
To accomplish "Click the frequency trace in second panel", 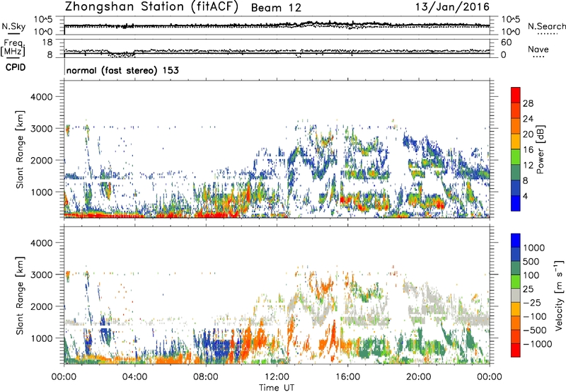I will [x=277, y=53].
